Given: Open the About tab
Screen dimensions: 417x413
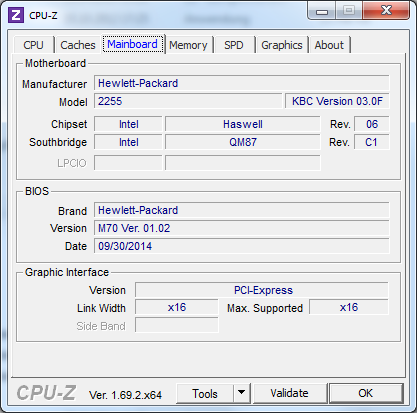Looking at the screenshot, I should click(x=329, y=45).
